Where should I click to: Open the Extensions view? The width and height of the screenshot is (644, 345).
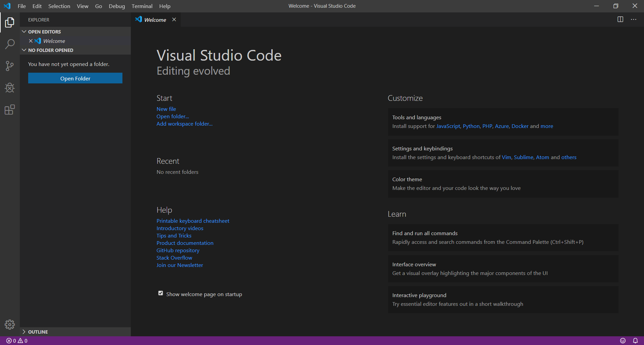10,110
